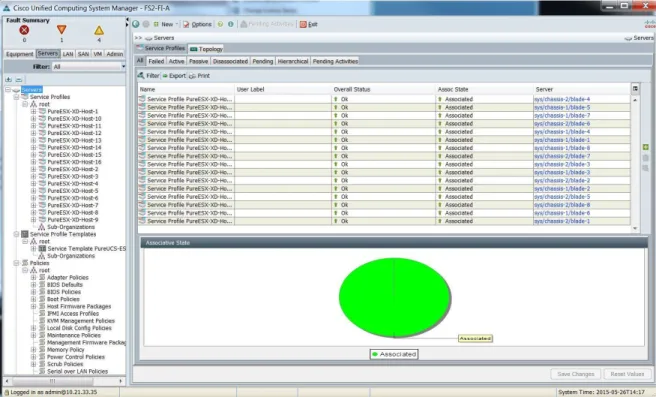Select Memory Policy in the tree
The width and height of the screenshot is (656, 397).
click(x=66, y=350)
